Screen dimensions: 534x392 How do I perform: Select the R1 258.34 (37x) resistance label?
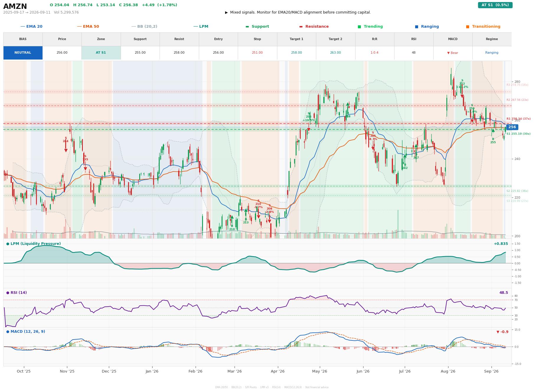pyautogui.click(x=518, y=119)
